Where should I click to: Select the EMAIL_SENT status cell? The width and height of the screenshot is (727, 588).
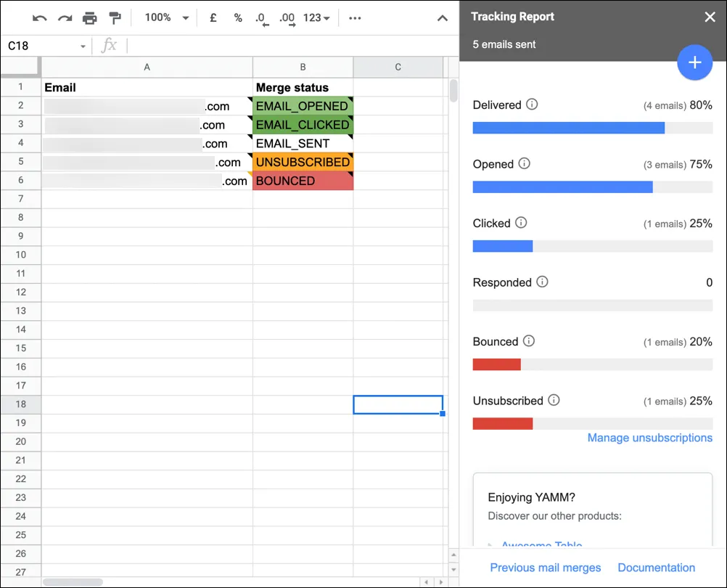tap(303, 143)
